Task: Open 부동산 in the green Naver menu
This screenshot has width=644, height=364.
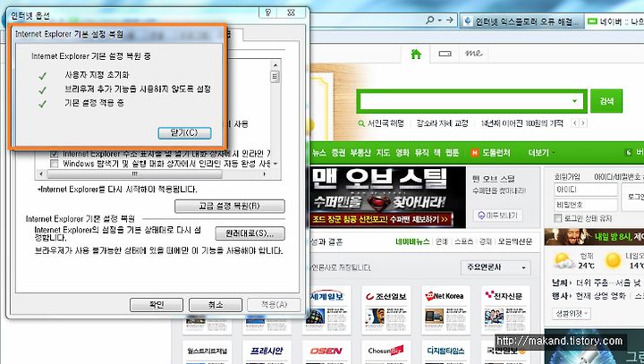Action: coord(361,153)
